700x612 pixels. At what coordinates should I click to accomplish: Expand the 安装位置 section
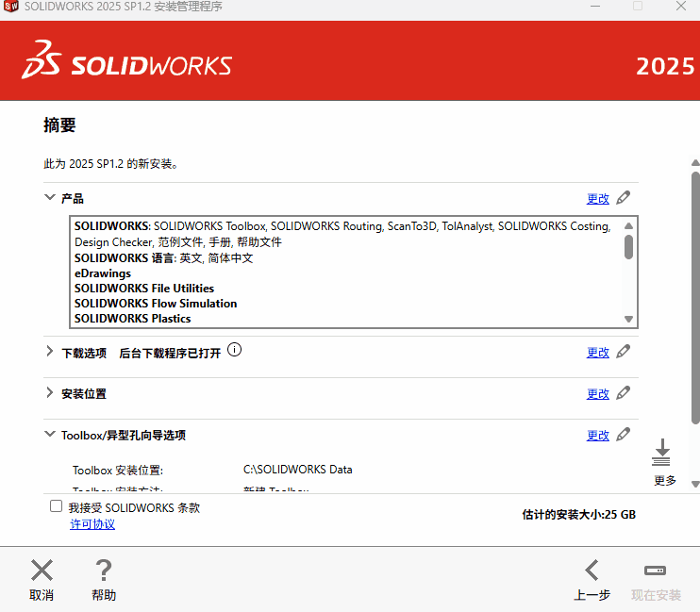point(50,393)
